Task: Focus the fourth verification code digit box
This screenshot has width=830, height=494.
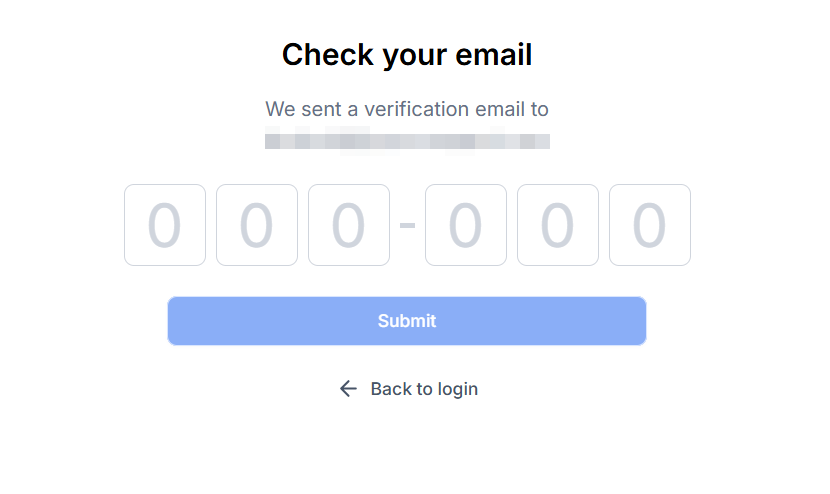Action: coord(466,225)
